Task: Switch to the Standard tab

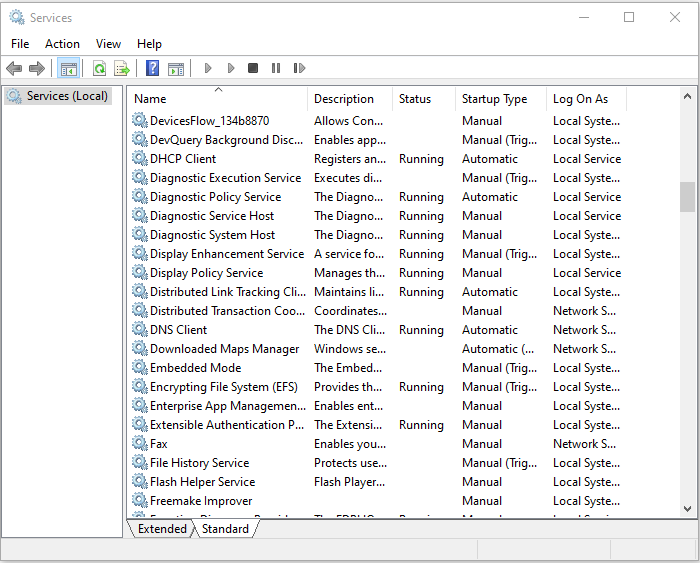Action: pos(225,529)
